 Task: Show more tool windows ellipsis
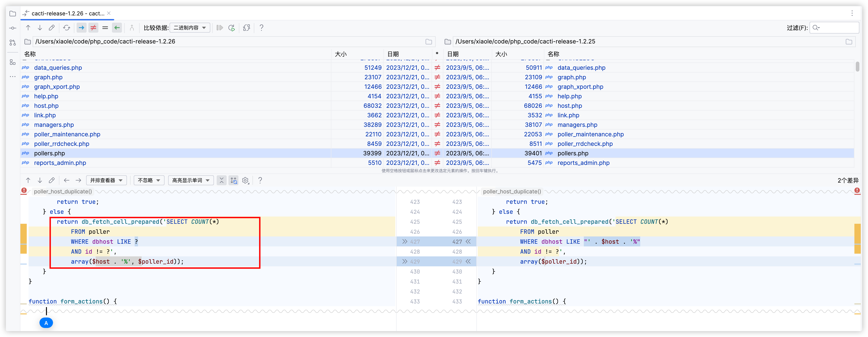(13, 77)
